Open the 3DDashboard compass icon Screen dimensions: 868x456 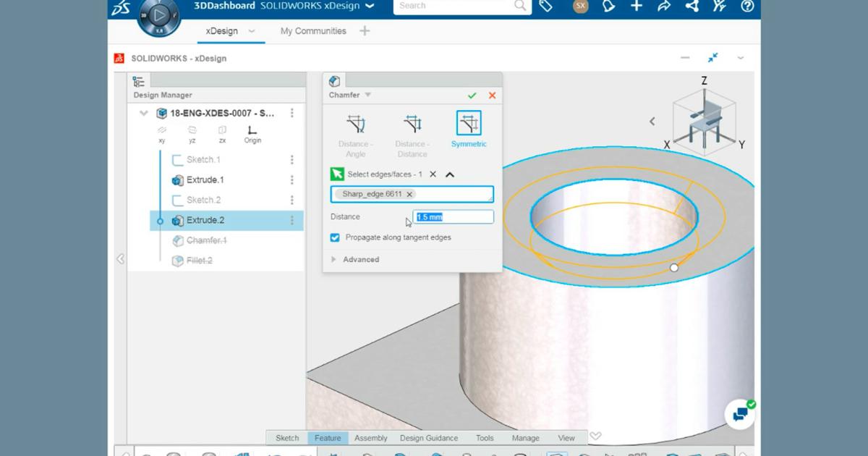click(x=158, y=18)
